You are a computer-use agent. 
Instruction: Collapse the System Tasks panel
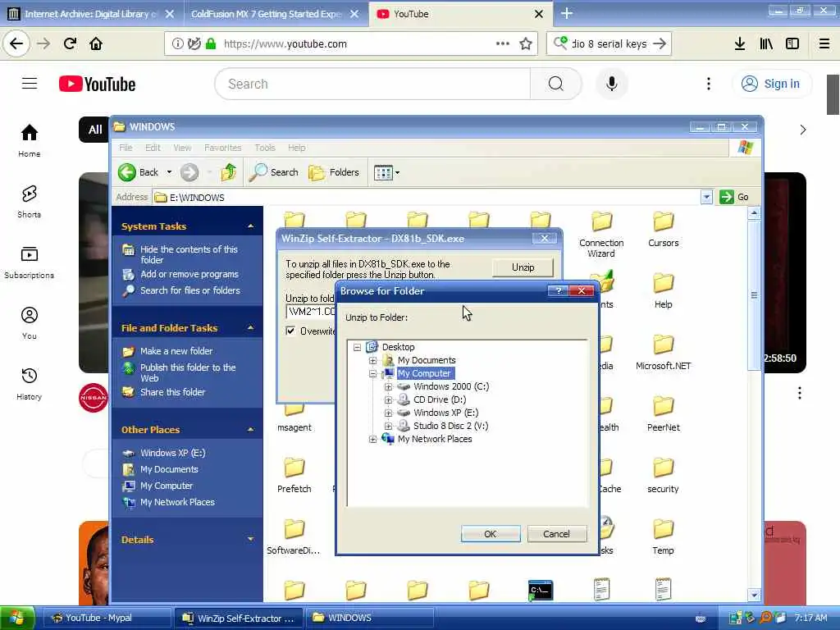(250, 226)
